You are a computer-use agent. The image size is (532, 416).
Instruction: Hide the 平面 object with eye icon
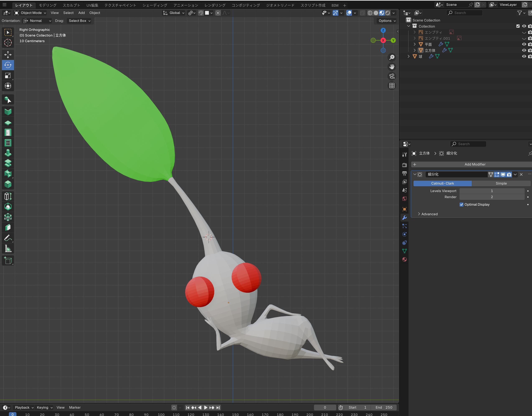point(524,44)
